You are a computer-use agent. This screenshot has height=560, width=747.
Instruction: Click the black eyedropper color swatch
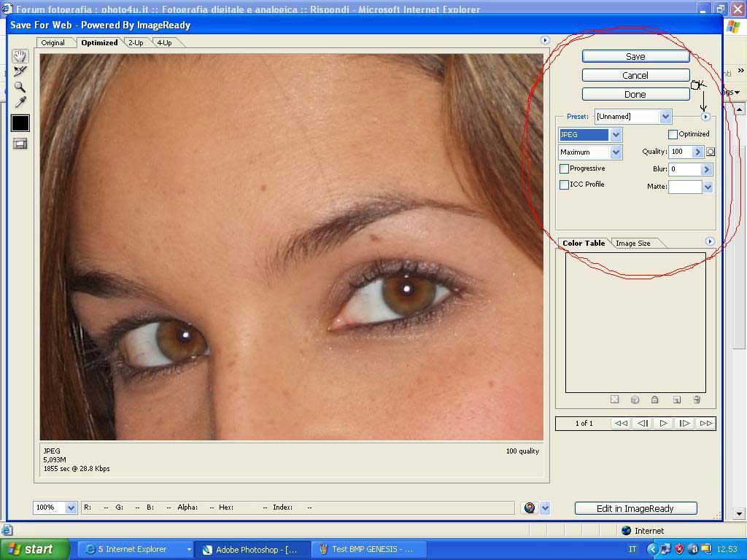[x=20, y=123]
